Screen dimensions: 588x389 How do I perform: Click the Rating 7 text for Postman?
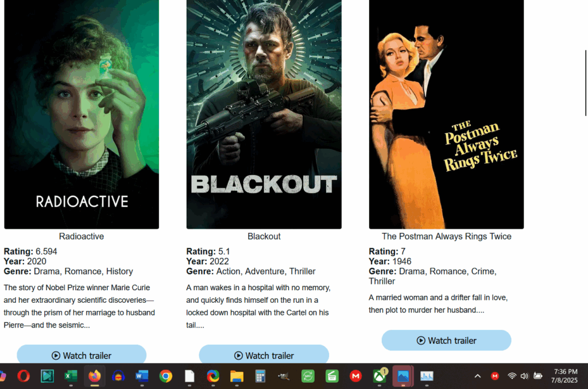tap(387, 251)
